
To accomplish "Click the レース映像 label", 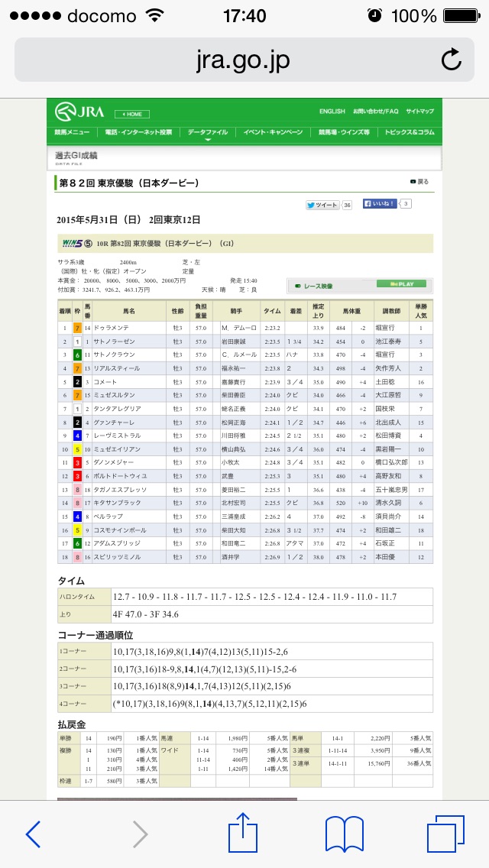I will coord(319,287).
